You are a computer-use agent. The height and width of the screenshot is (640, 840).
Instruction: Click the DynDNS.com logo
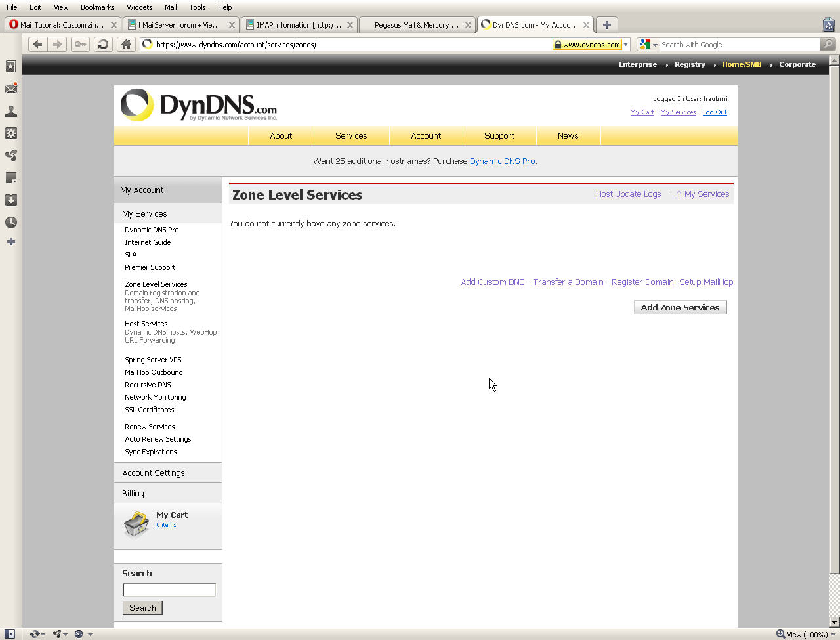click(x=199, y=105)
